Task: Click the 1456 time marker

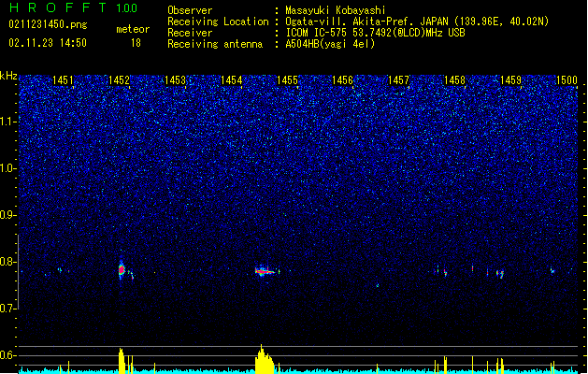Action: point(343,80)
